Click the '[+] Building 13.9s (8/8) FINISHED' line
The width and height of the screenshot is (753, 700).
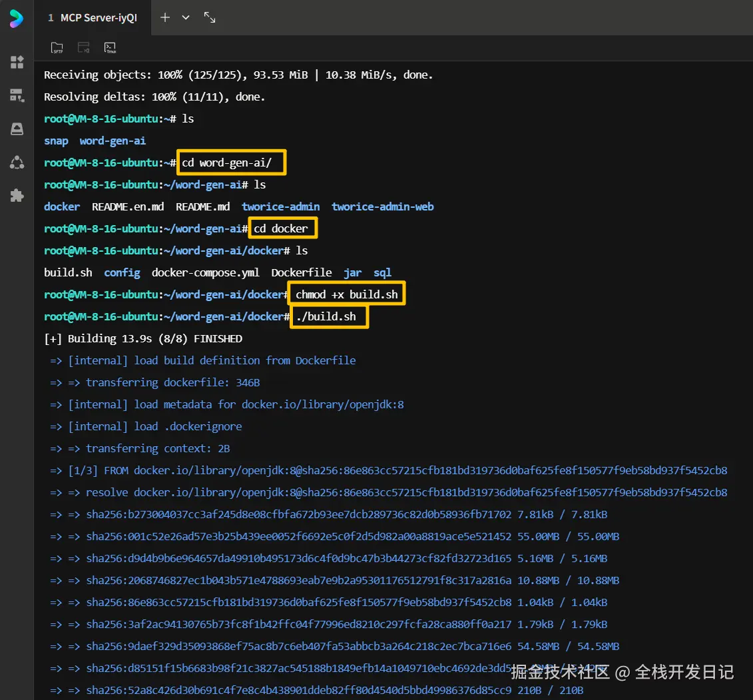(x=143, y=339)
